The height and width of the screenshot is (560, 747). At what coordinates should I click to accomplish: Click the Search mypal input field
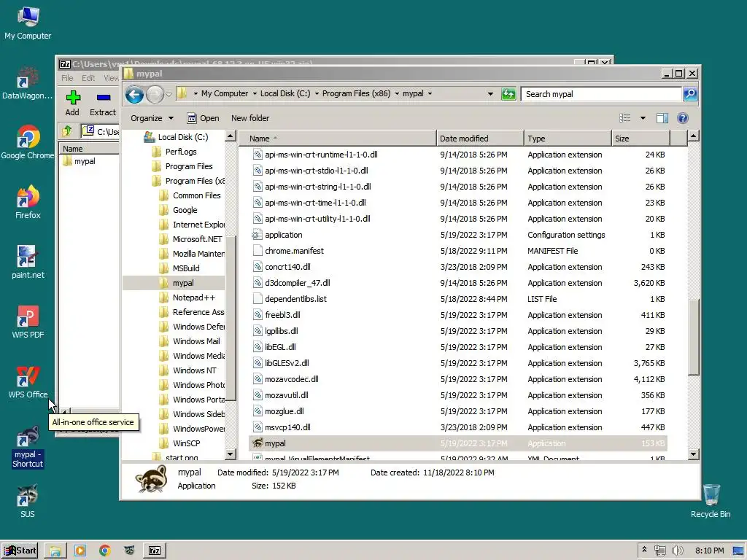(x=601, y=94)
